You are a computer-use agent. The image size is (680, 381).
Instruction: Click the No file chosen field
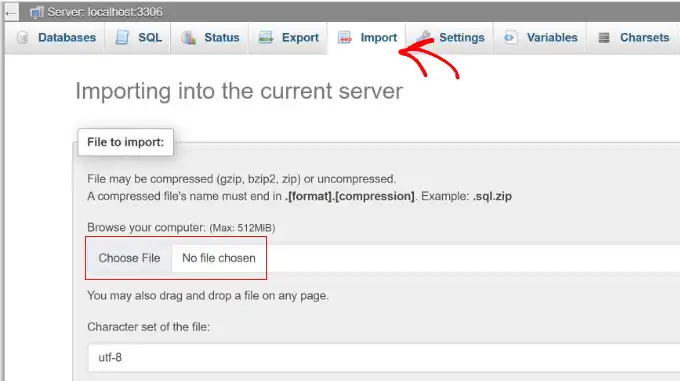coord(219,258)
